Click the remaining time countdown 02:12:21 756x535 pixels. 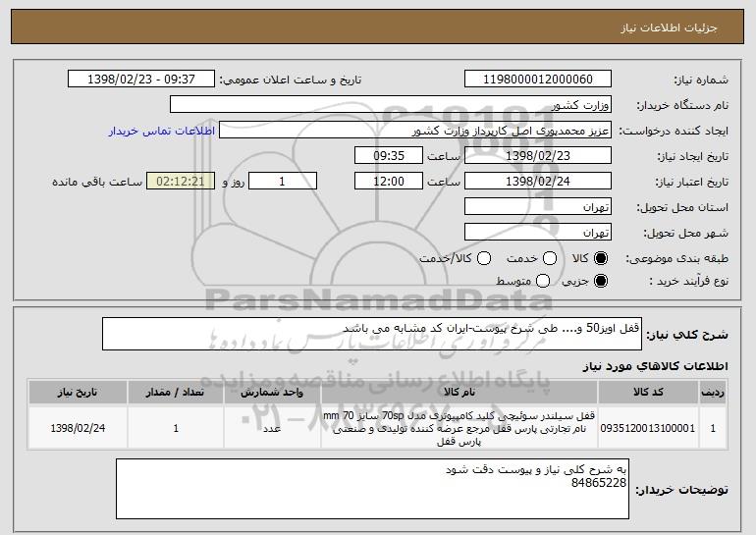[x=181, y=182]
